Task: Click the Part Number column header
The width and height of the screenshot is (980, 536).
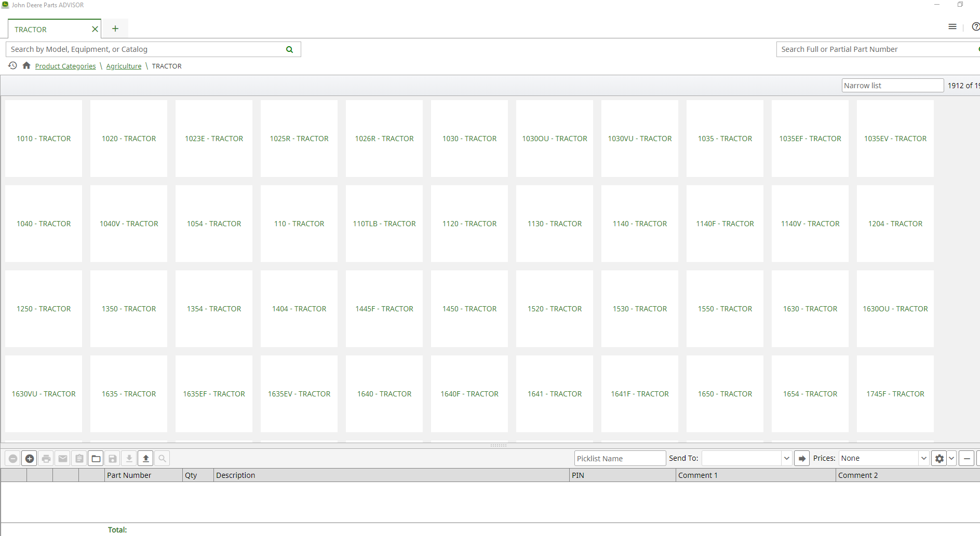Action: (x=143, y=475)
